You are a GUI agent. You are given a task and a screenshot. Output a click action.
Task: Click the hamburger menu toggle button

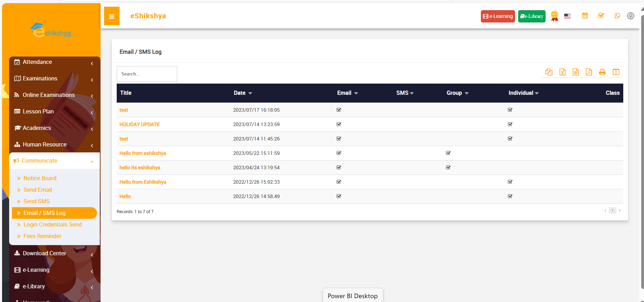[x=112, y=16]
